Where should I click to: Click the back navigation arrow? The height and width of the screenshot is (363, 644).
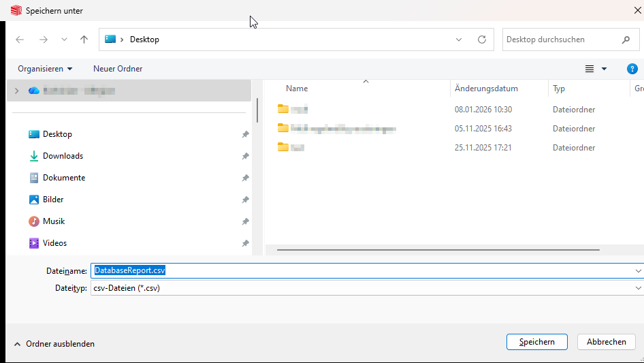[x=20, y=40]
